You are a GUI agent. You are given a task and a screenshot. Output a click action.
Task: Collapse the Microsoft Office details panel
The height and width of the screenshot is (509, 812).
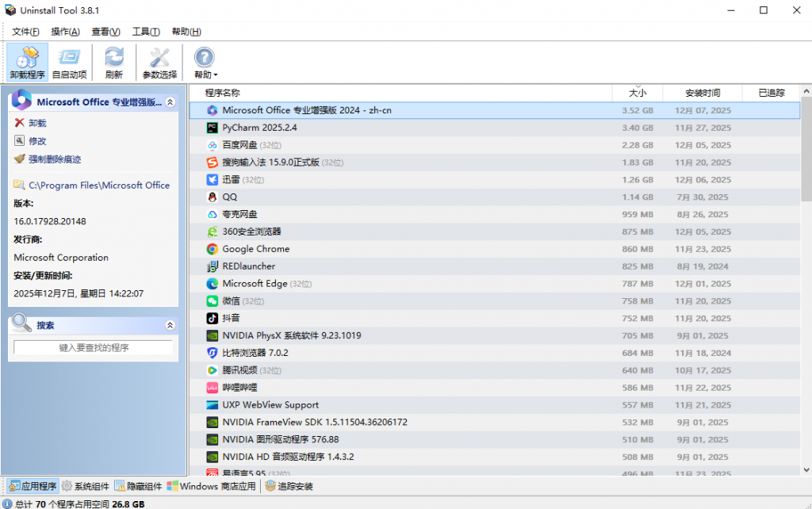pyautogui.click(x=170, y=102)
